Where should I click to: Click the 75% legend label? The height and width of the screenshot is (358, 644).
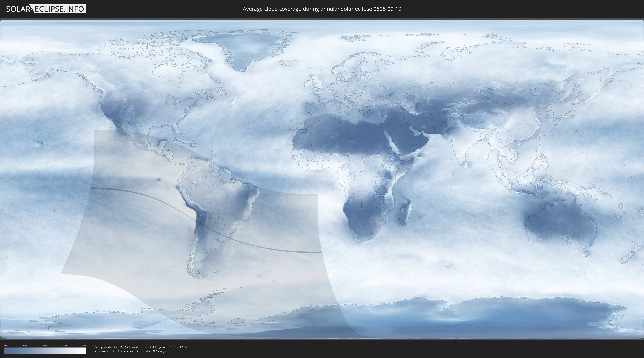click(x=65, y=345)
